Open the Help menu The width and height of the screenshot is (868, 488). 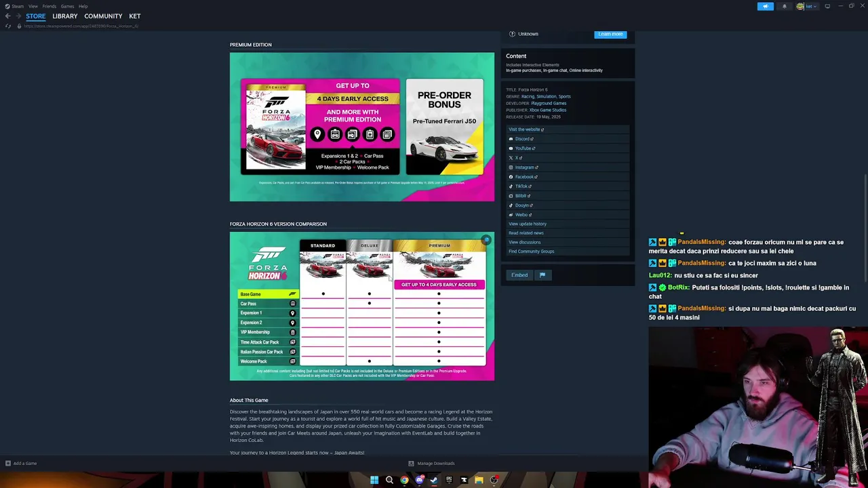pyautogui.click(x=83, y=6)
